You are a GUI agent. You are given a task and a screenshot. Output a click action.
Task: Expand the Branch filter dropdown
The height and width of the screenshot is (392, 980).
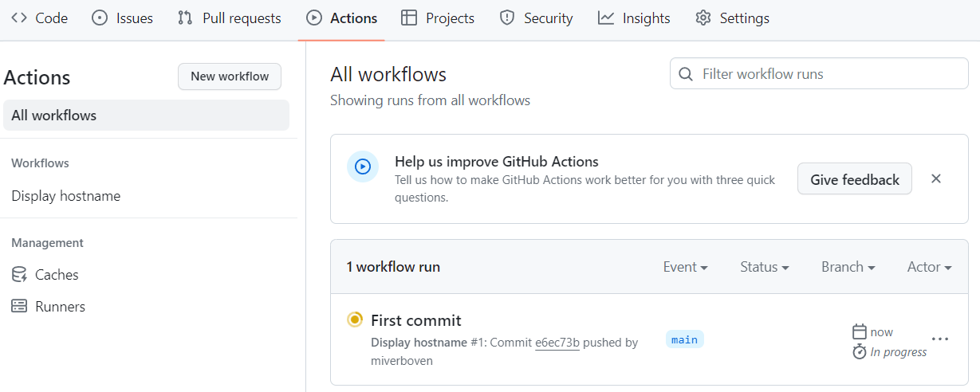(x=848, y=267)
